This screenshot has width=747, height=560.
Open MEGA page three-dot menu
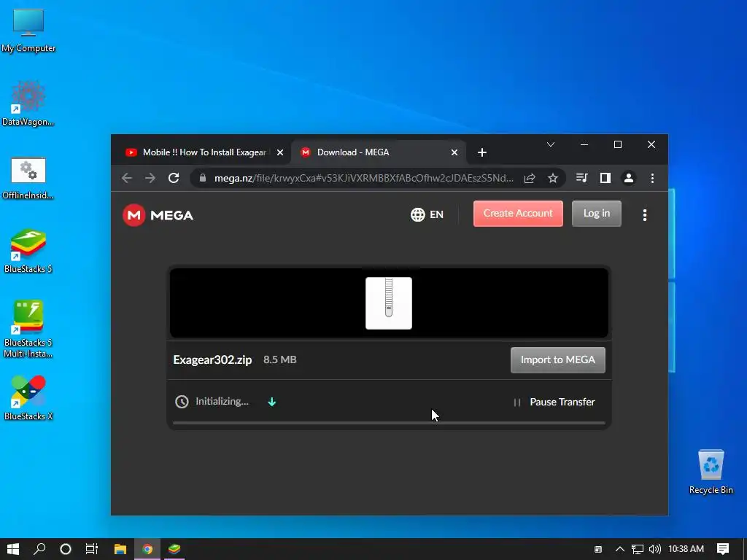coord(645,215)
